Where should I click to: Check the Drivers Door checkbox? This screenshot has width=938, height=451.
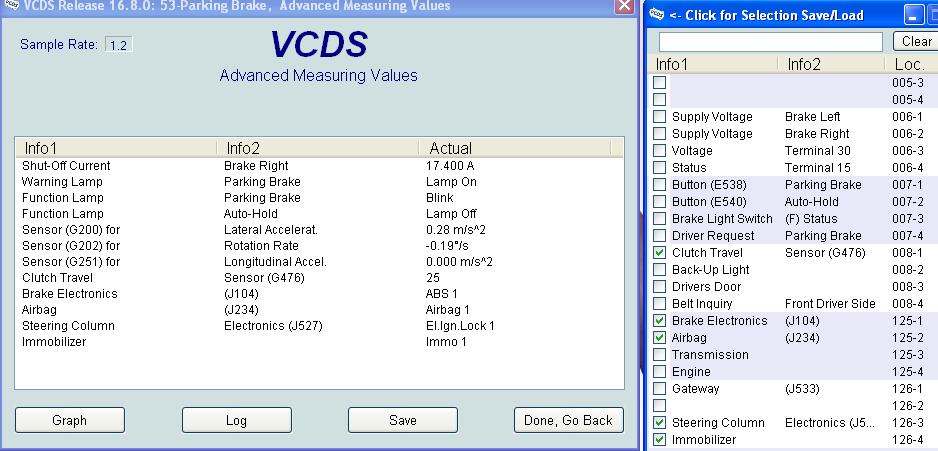point(659,287)
